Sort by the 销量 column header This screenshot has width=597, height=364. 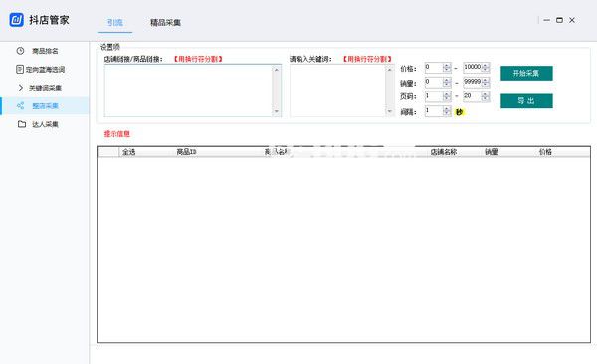coord(492,152)
